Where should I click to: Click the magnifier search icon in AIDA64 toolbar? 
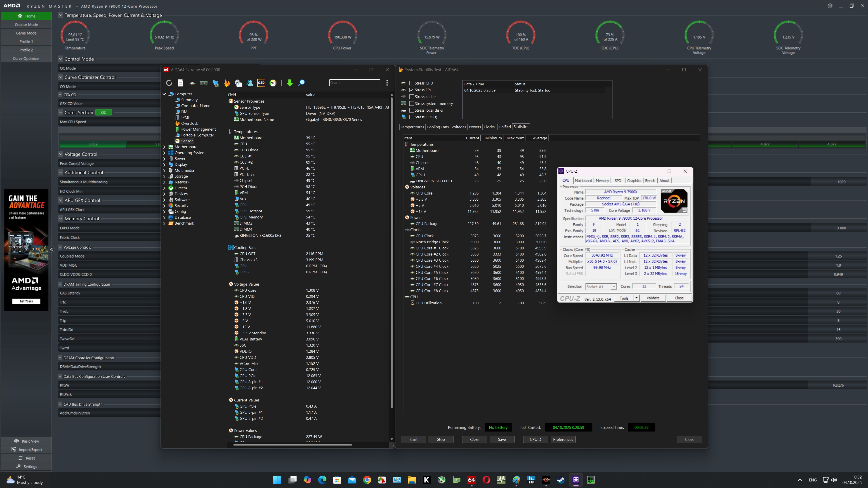(x=302, y=83)
